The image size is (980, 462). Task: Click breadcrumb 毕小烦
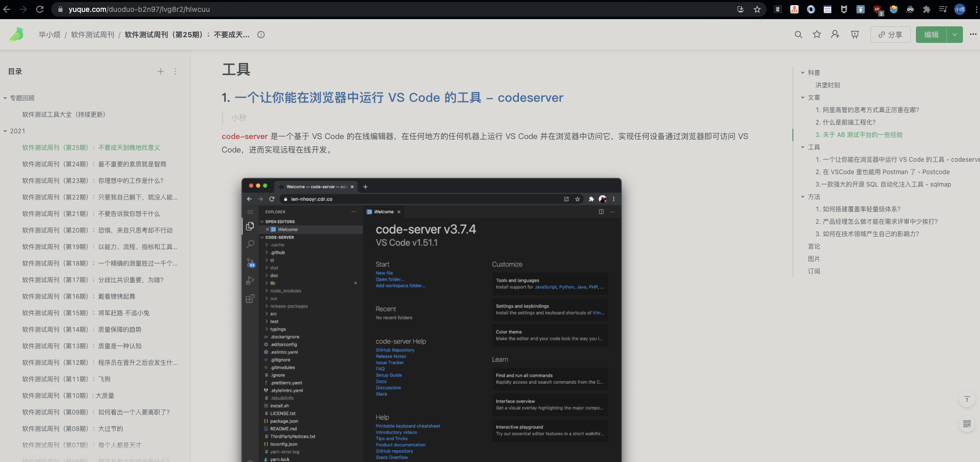click(x=50, y=35)
